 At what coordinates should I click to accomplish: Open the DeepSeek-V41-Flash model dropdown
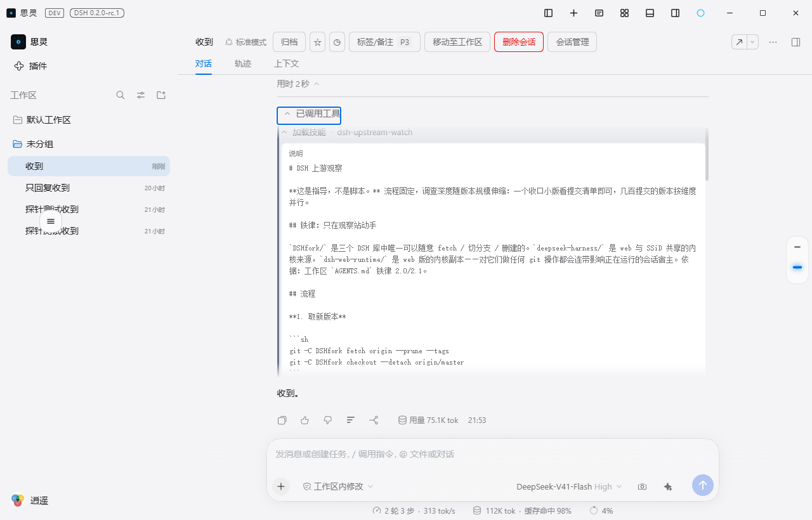click(570, 486)
